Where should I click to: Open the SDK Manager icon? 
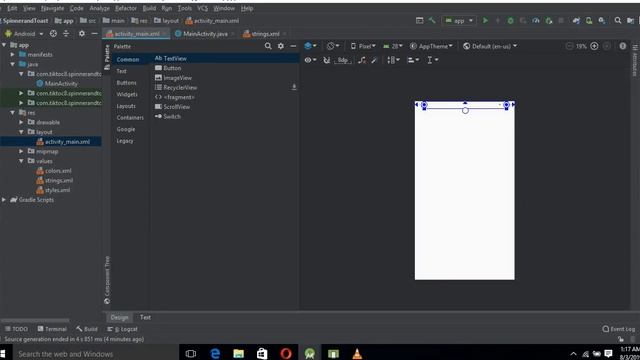(x=602, y=20)
